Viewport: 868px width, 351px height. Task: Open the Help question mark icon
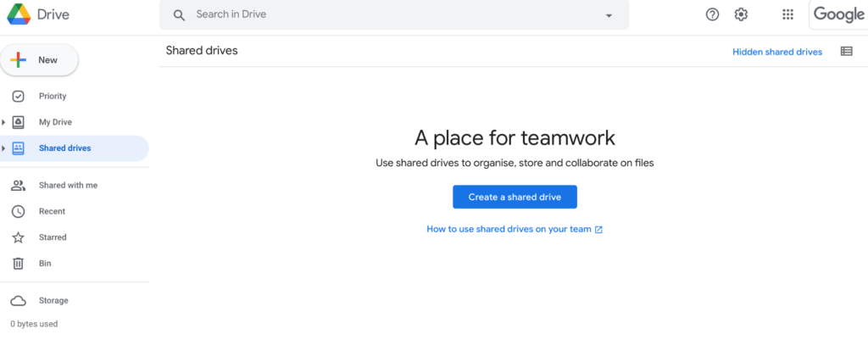(x=712, y=15)
